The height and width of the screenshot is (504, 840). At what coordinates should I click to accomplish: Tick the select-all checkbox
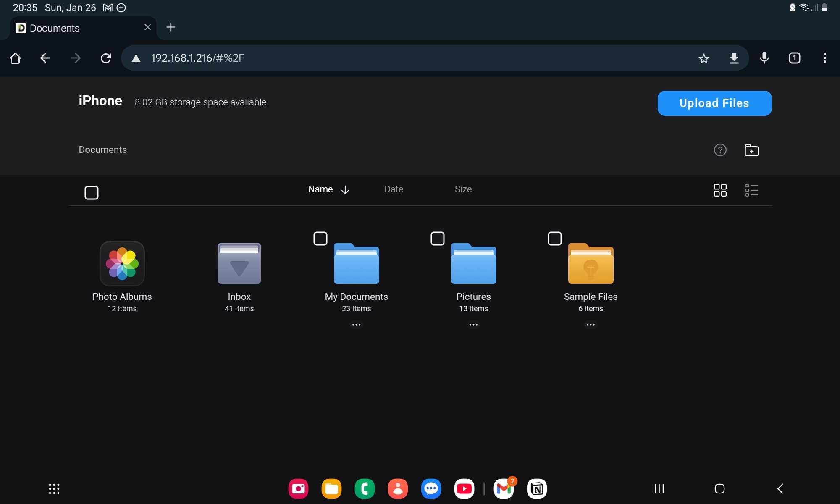92,193
